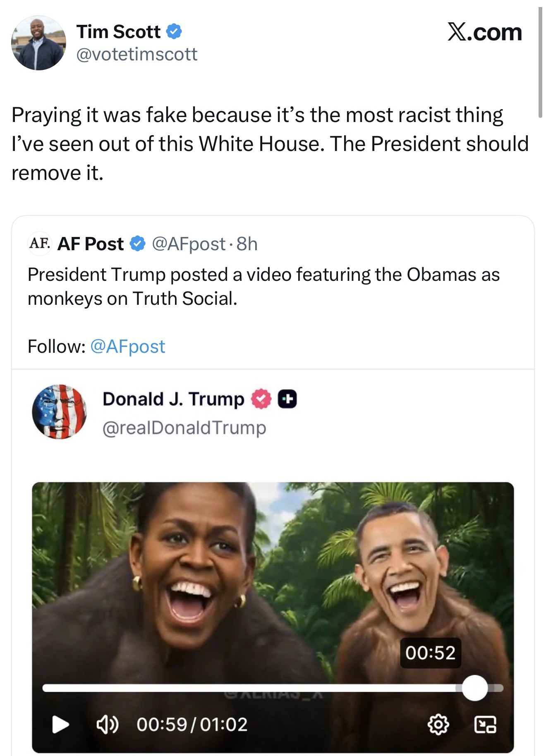Mute the video volume speaker icon
Image resolution: width=546 pixels, height=756 pixels.
pyautogui.click(x=107, y=724)
